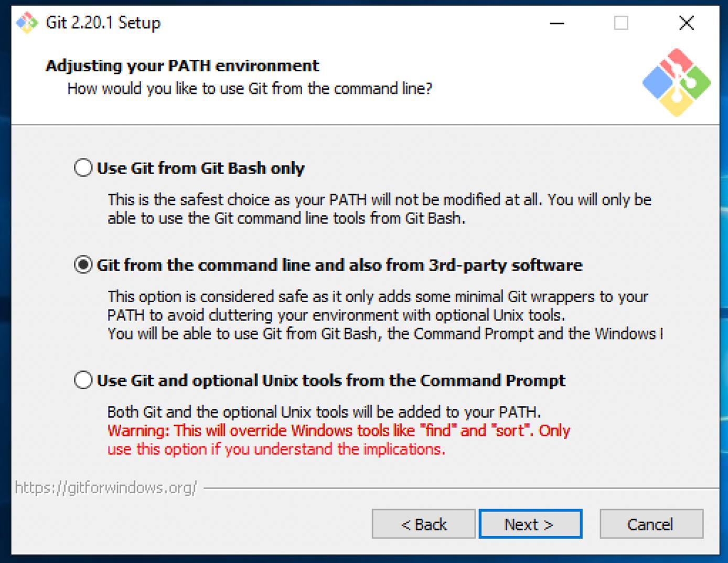The image size is (728, 563).
Task: Click the Back button
Action: point(423,524)
